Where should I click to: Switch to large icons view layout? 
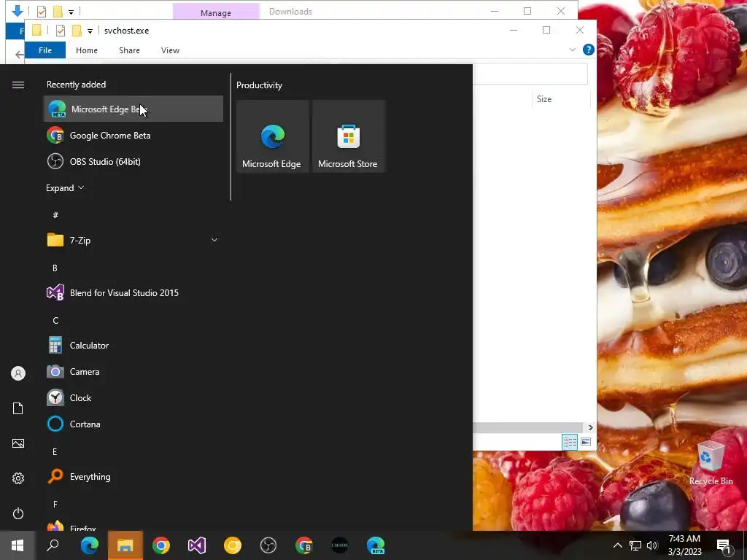click(586, 442)
